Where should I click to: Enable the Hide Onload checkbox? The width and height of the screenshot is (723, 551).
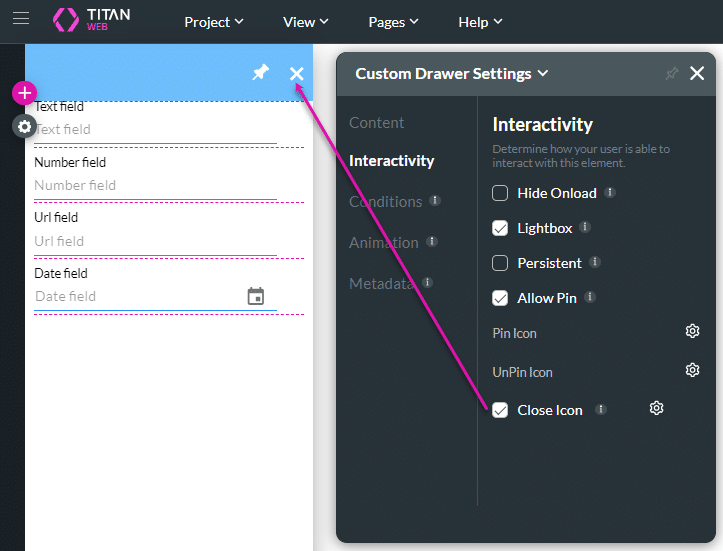501,193
